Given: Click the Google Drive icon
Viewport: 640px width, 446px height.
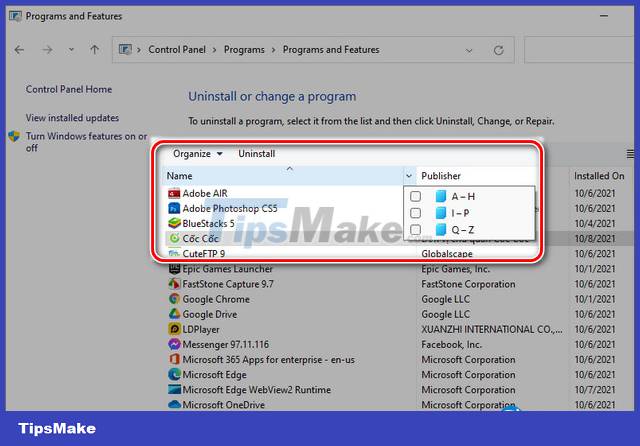Looking at the screenshot, I should coord(174,314).
